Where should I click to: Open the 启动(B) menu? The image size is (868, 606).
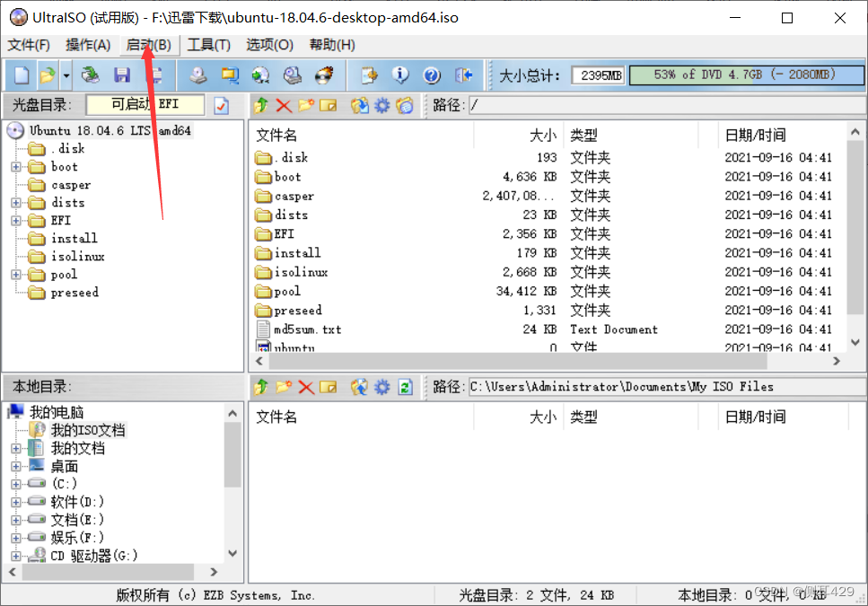point(149,45)
